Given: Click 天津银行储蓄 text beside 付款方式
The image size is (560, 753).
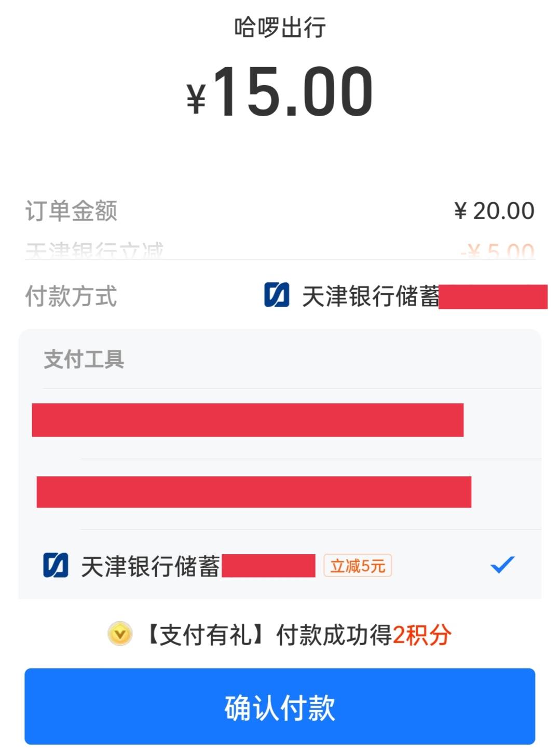Looking at the screenshot, I should 370,296.
